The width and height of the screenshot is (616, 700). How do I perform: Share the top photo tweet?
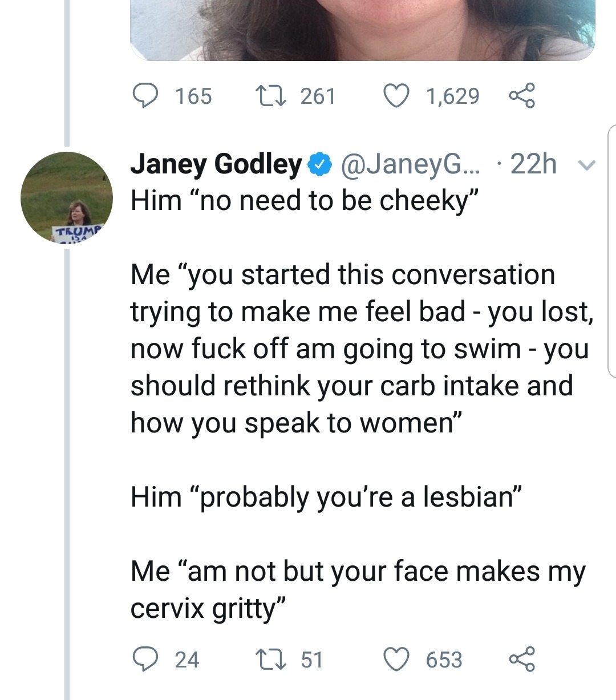[521, 96]
